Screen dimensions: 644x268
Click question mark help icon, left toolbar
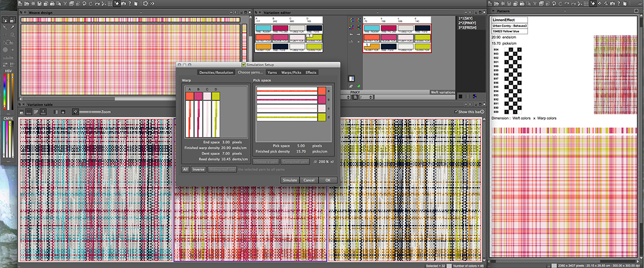point(130,3)
